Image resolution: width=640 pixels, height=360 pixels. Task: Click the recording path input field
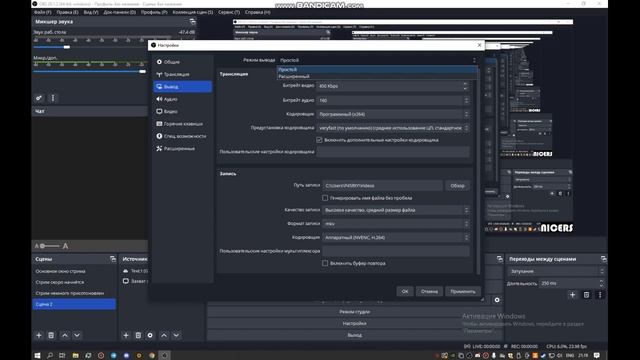382,186
